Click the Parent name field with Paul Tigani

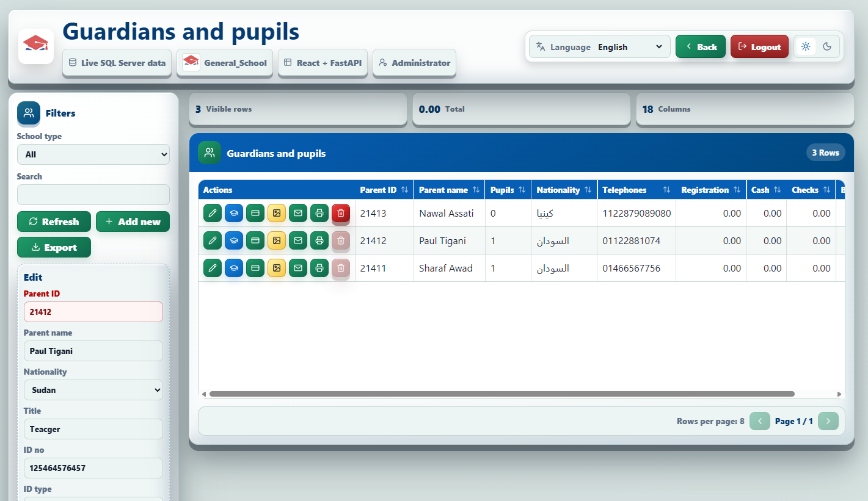pos(93,351)
